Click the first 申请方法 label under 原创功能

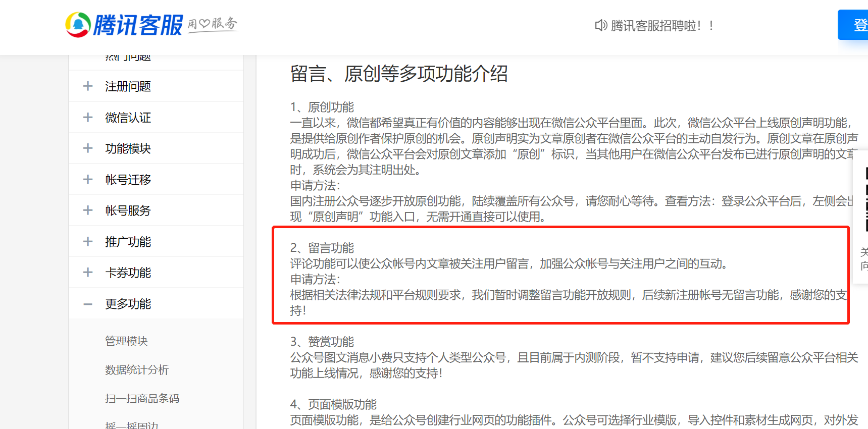point(315,185)
